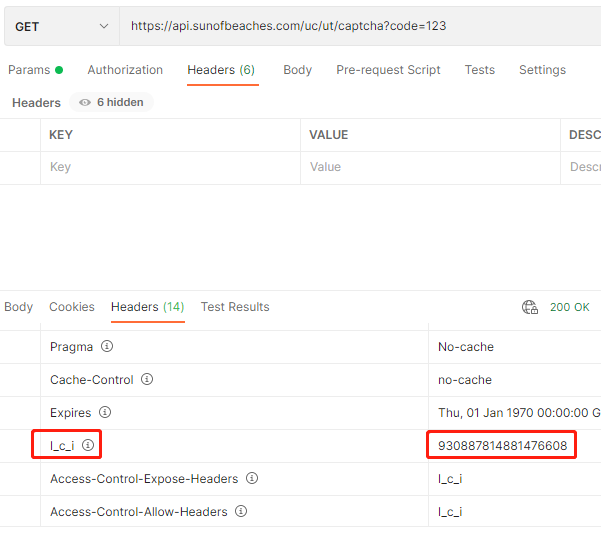Screen dimensions: 601x533
Task: Click info icon beside Access-Control-Expose-Headers
Action: point(252,478)
